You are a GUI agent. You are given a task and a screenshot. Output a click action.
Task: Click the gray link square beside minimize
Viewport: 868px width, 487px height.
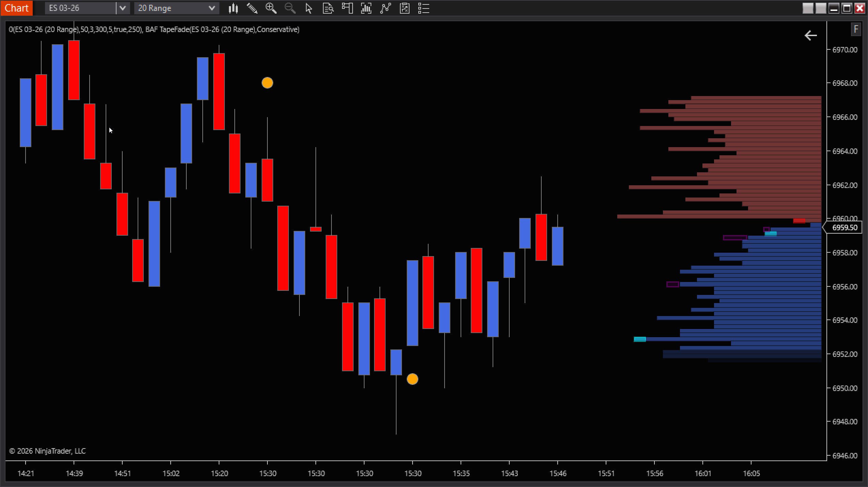[x=821, y=8]
